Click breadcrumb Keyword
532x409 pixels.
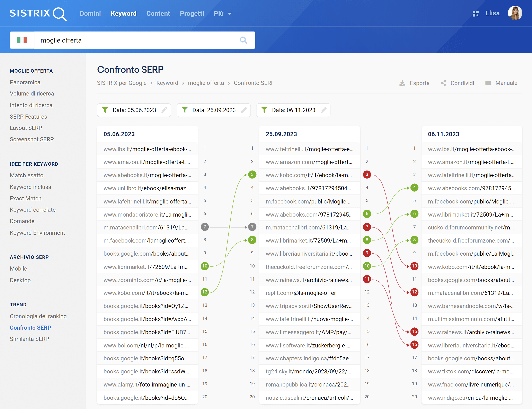(167, 83)
